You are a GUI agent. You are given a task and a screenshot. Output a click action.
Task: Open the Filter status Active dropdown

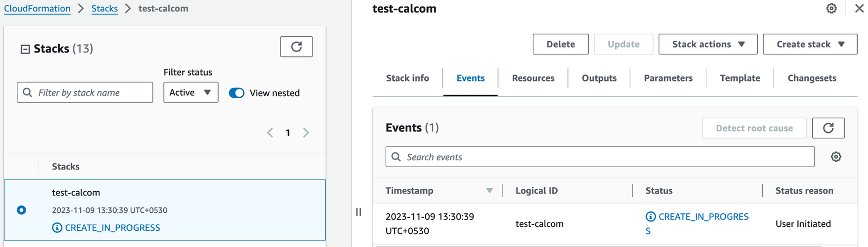click(191, 92)
